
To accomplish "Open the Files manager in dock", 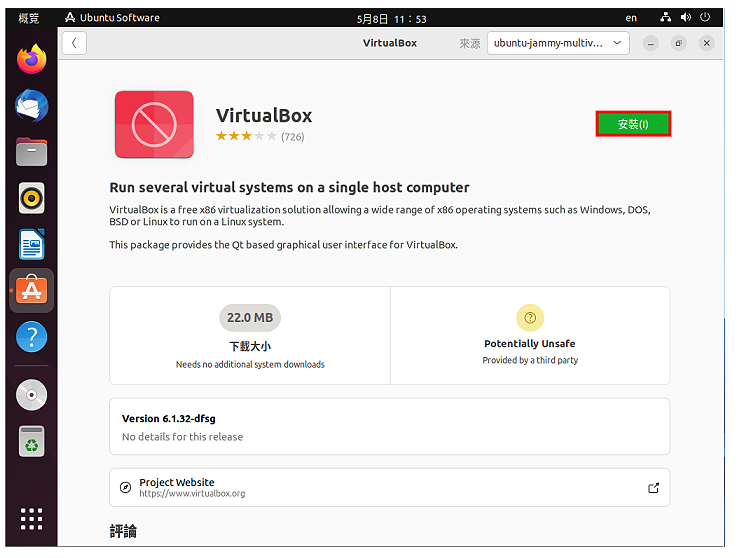I will click(x=31, y=152).
